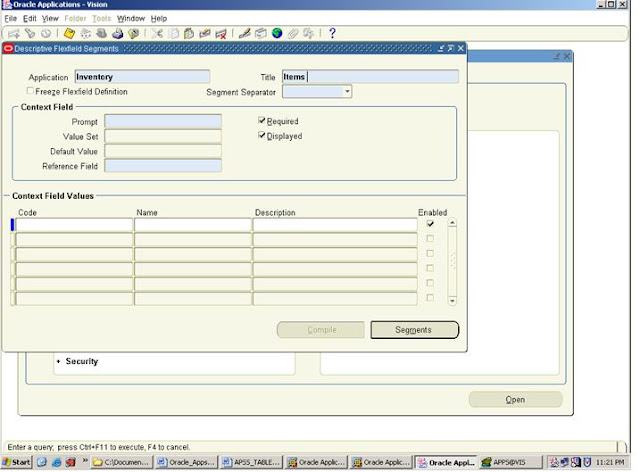Click the Copy toolbar icon
Image resolution: width=640 pixels, height=472 pixels.
point(173,33)
